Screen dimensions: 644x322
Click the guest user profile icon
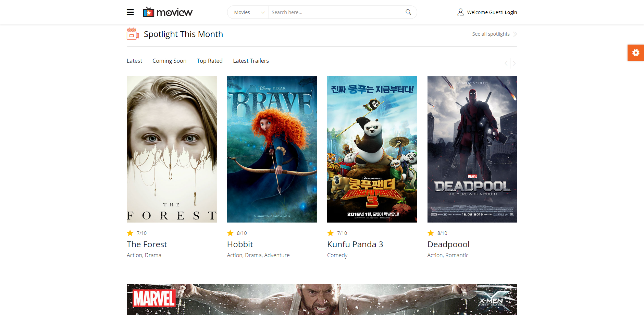click(x=460, y=12)
